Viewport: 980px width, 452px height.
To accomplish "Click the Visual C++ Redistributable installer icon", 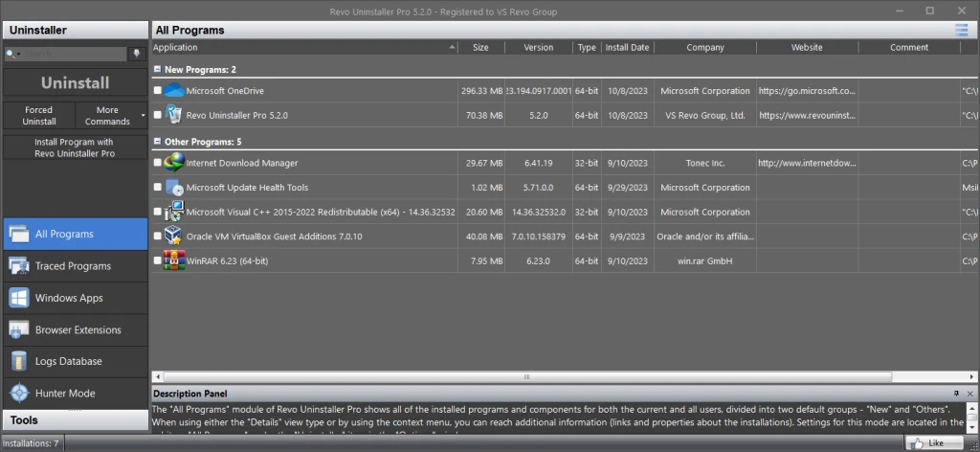I will click(174, 212).
